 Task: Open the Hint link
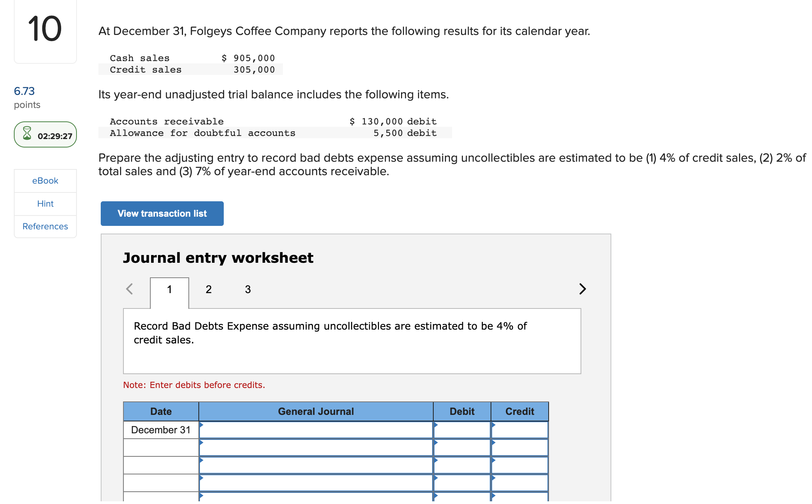(x=45, y=204)
